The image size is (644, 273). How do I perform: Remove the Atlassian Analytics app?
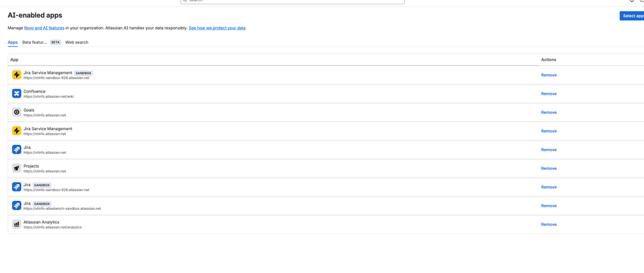tap(549, 225)
